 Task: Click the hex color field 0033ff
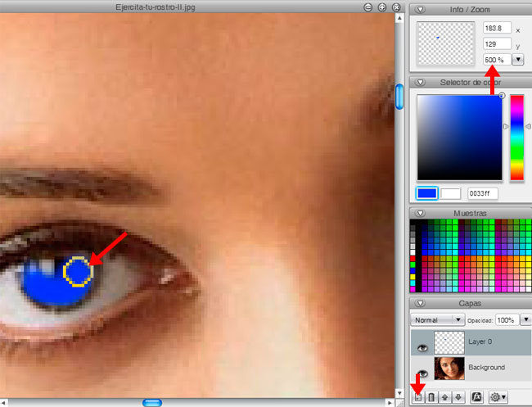pos(482,193)
